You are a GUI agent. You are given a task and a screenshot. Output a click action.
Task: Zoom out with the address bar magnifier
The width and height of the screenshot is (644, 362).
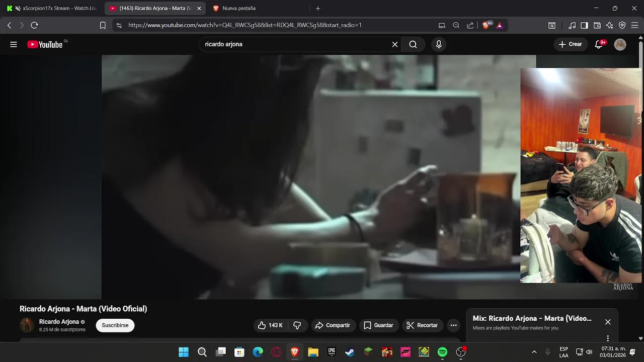[456, 25]
